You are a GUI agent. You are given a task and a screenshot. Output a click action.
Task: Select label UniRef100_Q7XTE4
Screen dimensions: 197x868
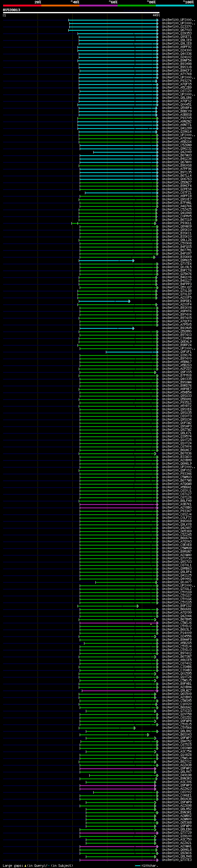[176, 264]
